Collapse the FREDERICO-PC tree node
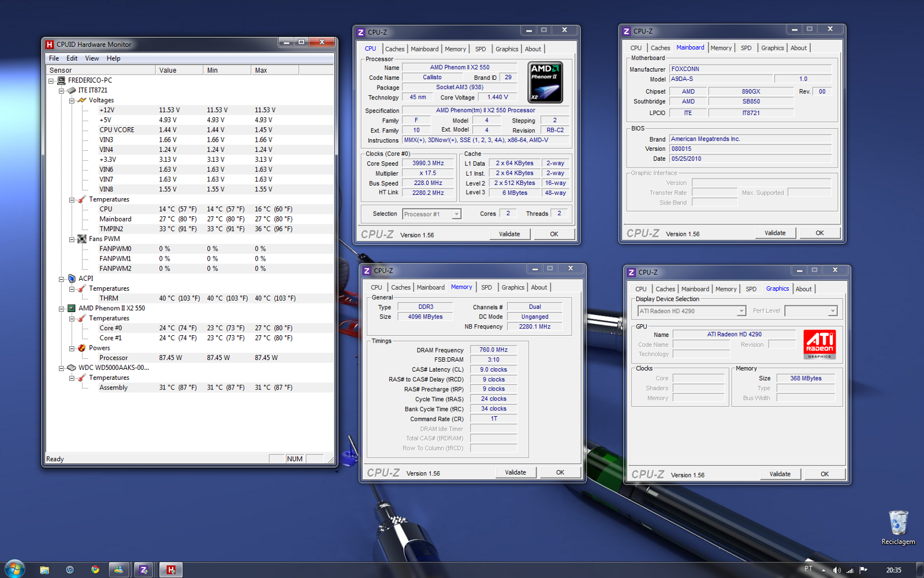The height and width of the screenshot is (578, 924). [51, 81]
